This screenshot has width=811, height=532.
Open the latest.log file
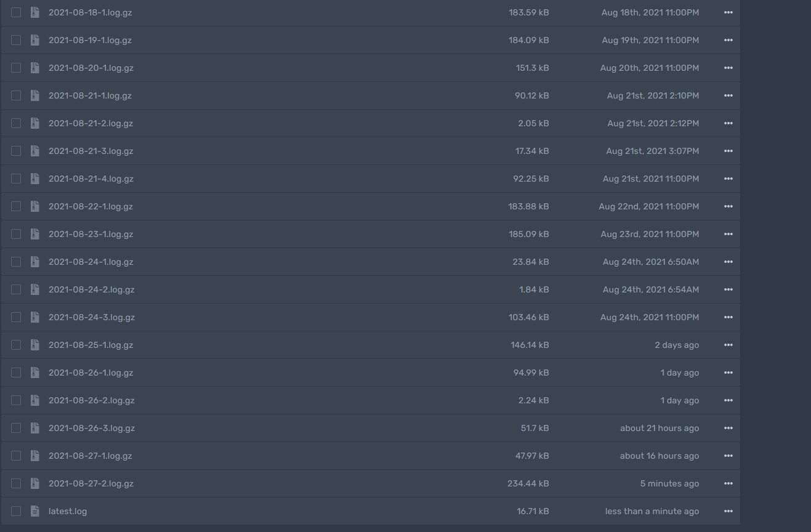68,510
